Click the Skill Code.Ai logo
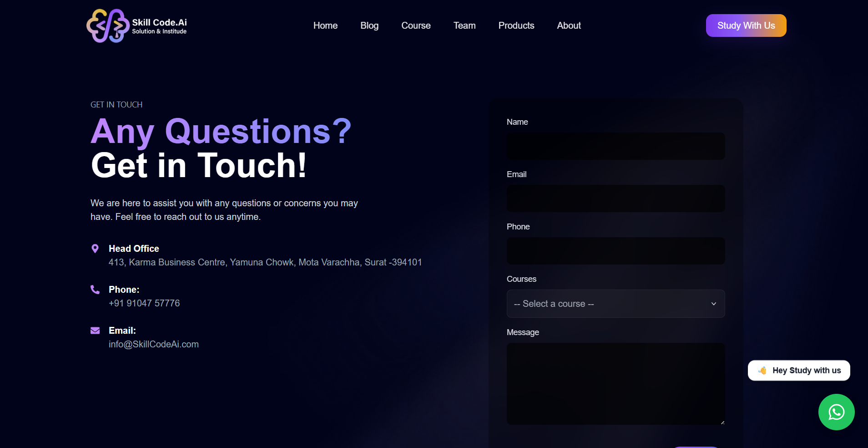Image resolution: width=868 pixels, height=448 pixels. tap(136, 26)
